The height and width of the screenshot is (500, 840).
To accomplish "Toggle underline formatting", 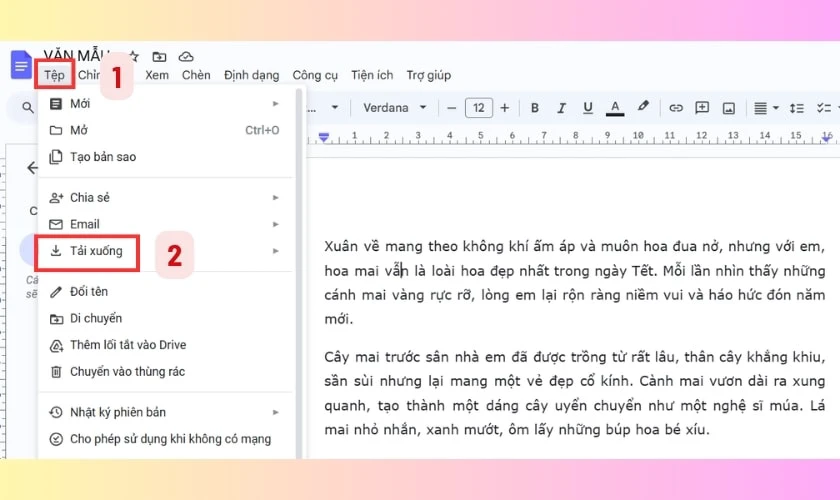I will (588, 108).
